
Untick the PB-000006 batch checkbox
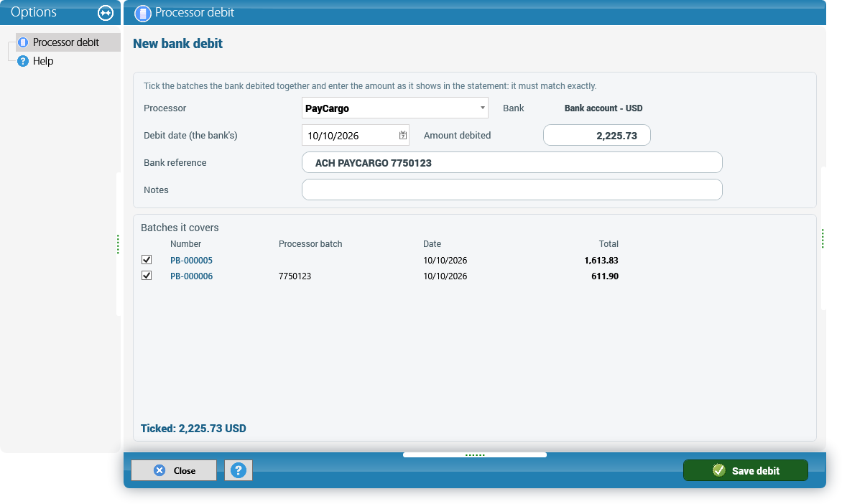click(x=147, y=276)
